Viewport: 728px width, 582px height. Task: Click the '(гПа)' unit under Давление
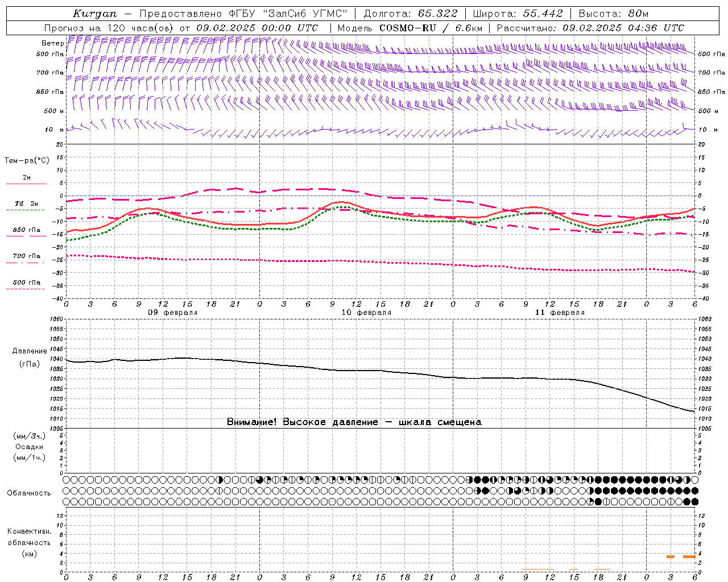[30, 364]
